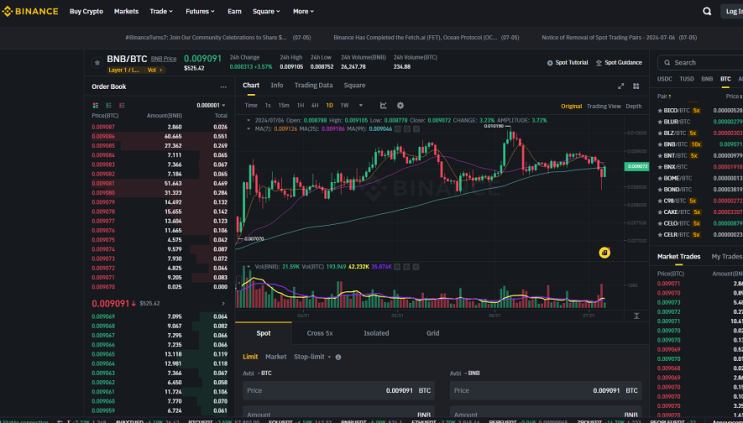Open technical indicators icon in chart toolbar
Image resolution: width=743 pixels, height=423 pixels.
click(x=383, y=105)
